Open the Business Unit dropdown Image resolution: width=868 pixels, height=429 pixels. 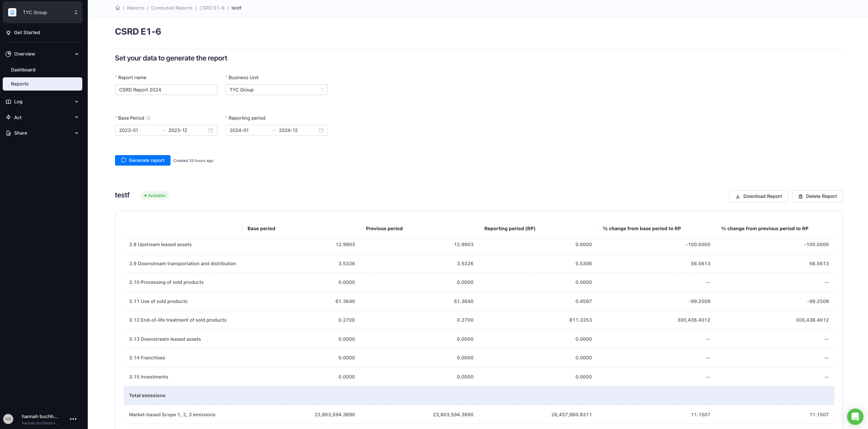click(x=276, y=90)
